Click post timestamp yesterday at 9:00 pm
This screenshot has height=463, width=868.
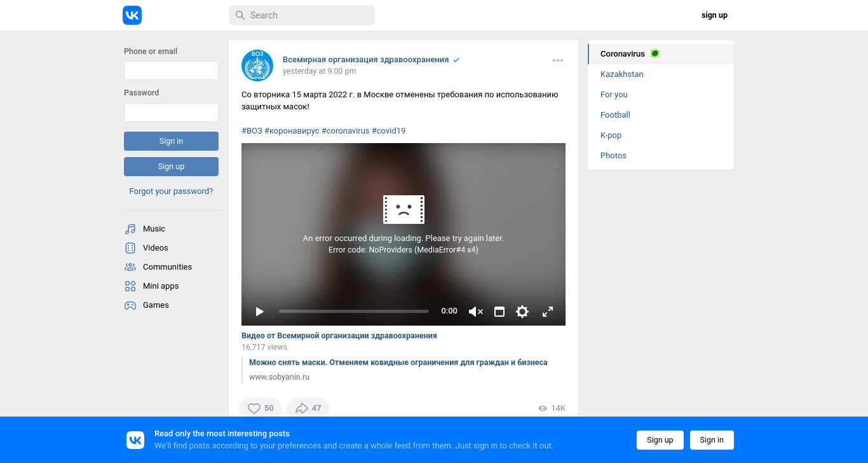coord(319,71)
